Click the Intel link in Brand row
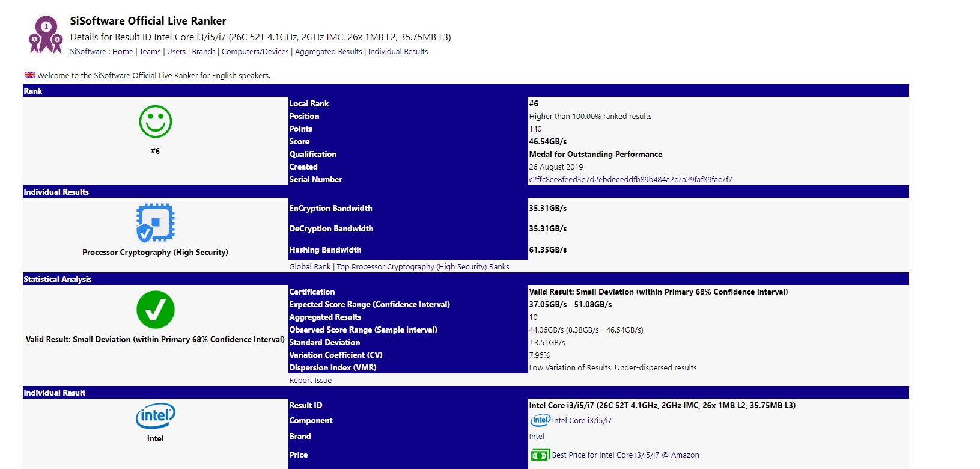This screenshot has width=980, height=469. (x=537, y=437)
